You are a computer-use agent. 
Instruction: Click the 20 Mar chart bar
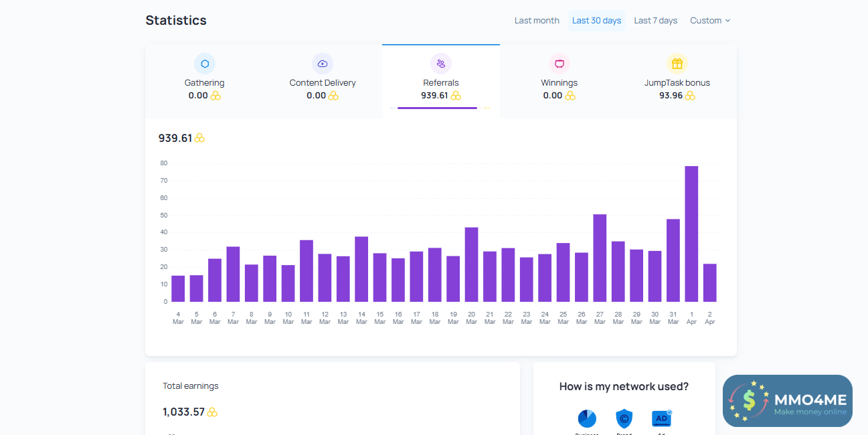coord(471,265)
